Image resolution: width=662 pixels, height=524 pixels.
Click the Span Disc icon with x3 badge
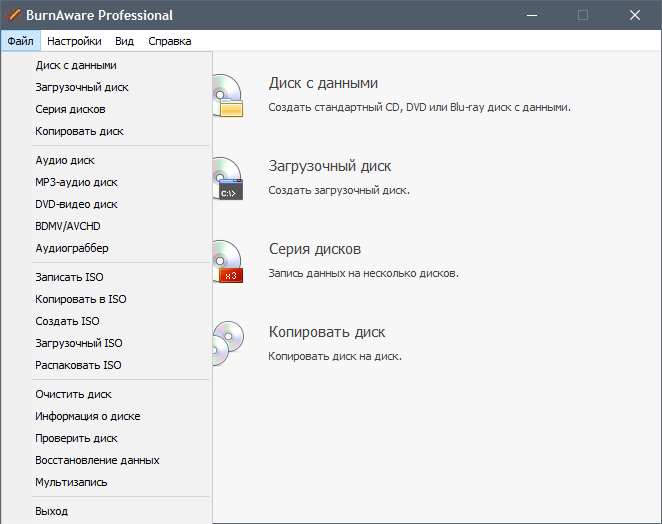click(226, 261)
